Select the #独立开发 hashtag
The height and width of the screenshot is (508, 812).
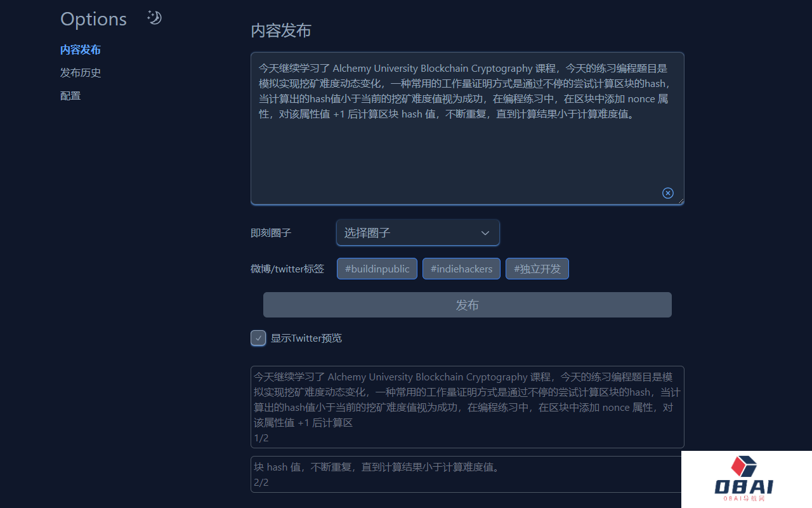537,268
